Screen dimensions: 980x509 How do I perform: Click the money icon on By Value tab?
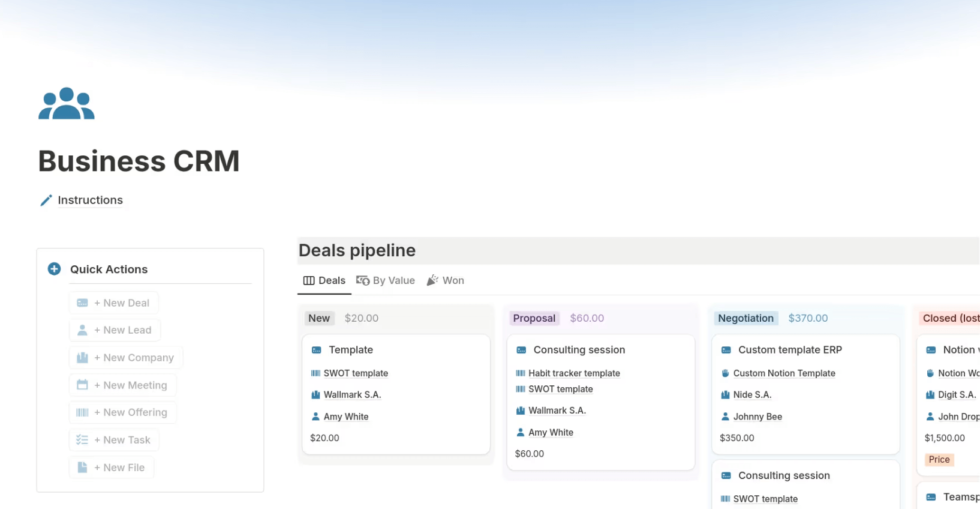363,280
